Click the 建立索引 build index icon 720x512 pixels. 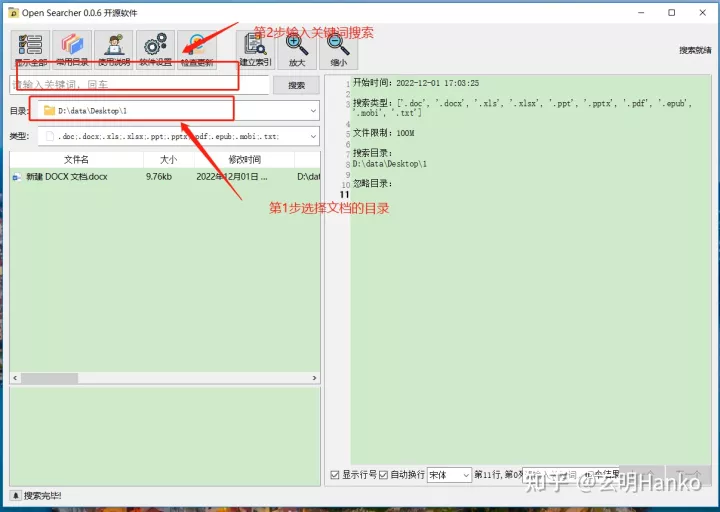pos(255,50)
